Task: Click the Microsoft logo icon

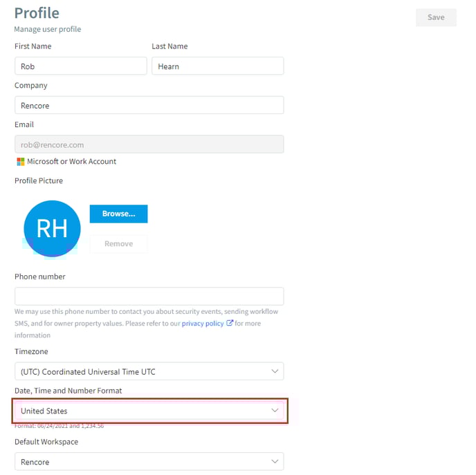Action: coord(20,162)
